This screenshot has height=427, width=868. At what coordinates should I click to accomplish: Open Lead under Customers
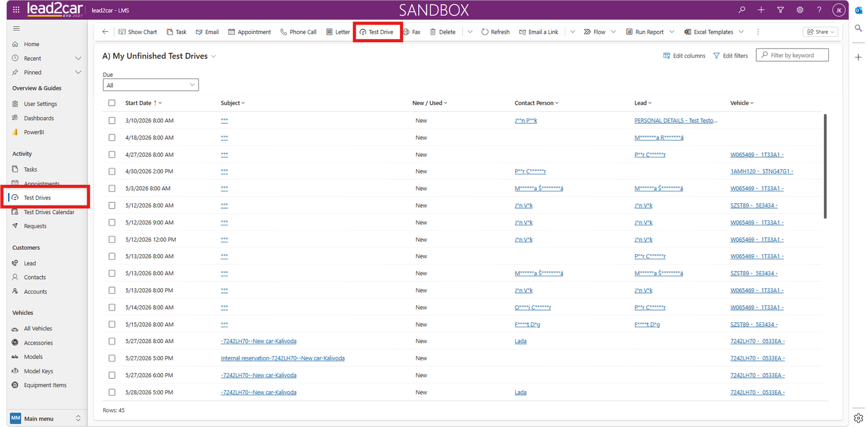pyautogui.click(x=30, y=263)
